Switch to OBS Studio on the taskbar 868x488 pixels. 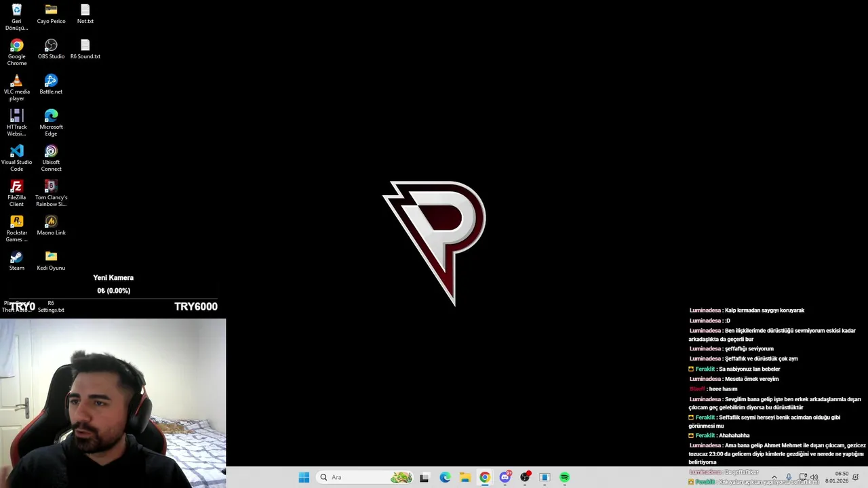[x=525, y=477]
